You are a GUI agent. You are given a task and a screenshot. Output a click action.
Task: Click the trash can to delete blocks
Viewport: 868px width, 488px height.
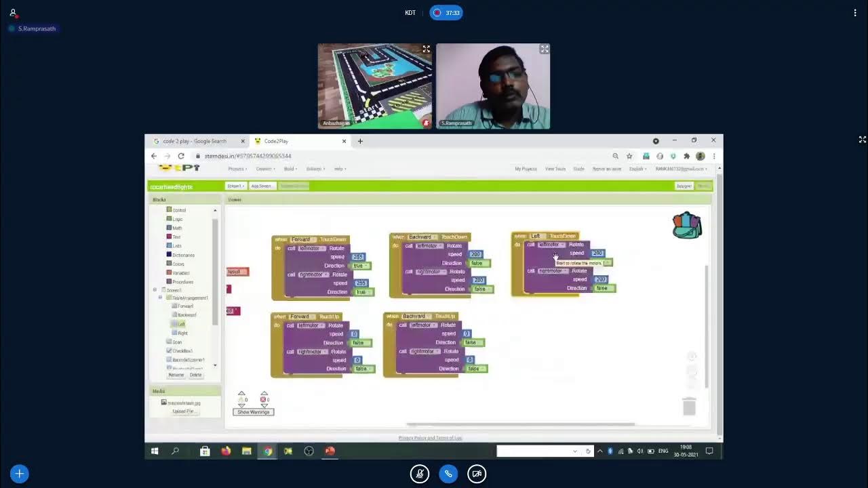pyautogui.click(x=689, y=407)
